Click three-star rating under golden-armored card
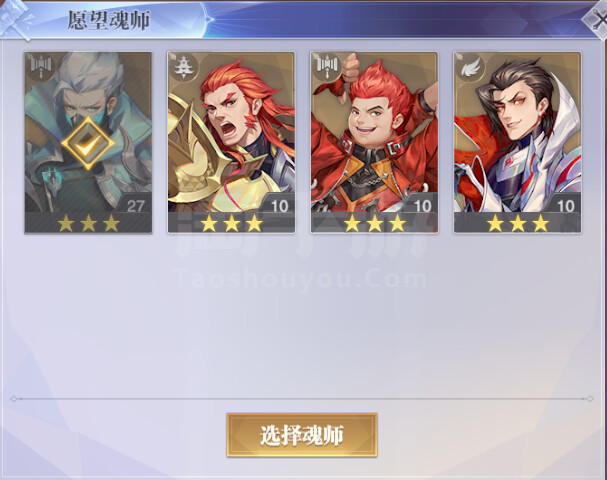The image size is (607, 480). [x=231, y=223]
